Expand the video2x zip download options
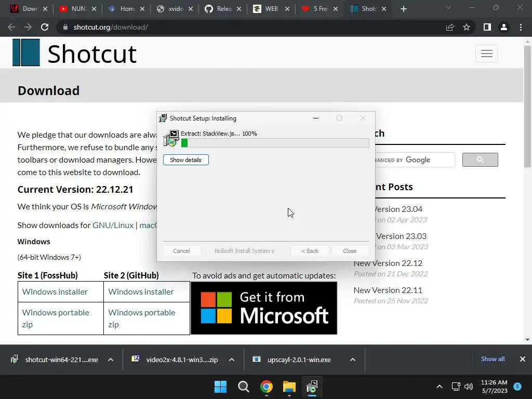 pyautogui.click(x=232, y=360)
